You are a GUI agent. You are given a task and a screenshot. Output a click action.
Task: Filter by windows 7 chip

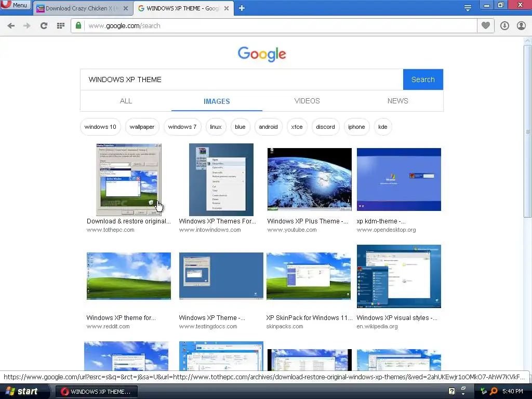(x=182, y=127)
